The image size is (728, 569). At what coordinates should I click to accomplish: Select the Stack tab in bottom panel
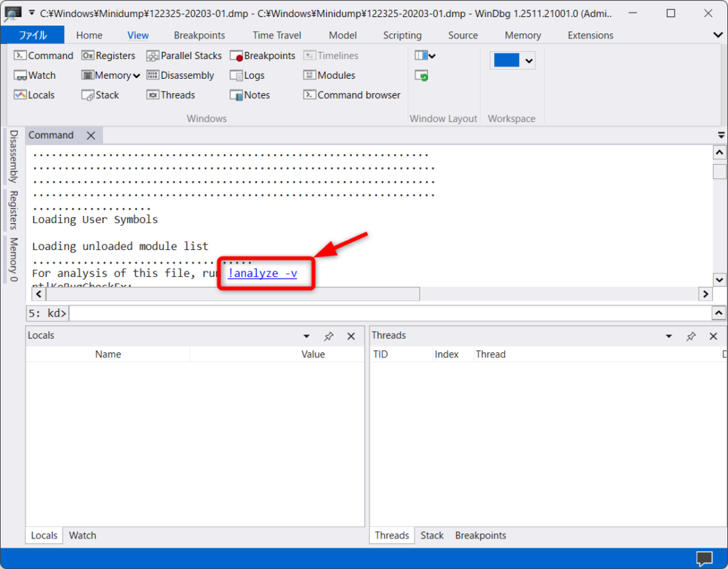432,536
